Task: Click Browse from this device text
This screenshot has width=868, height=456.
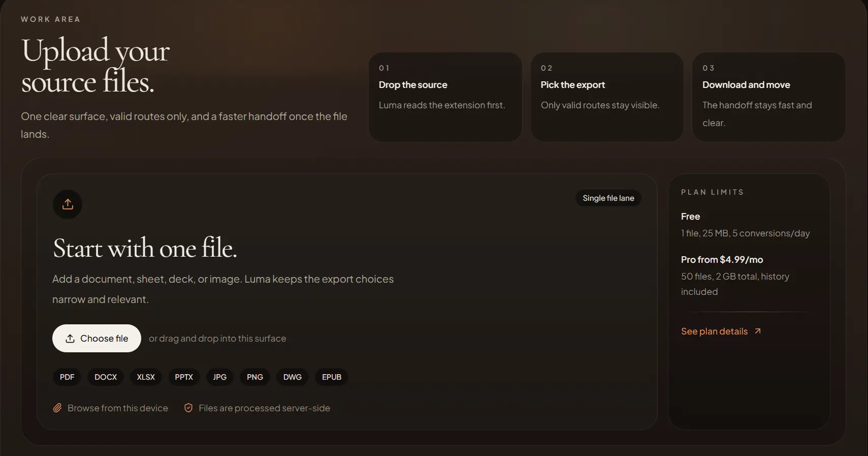Action: [x=118, y=408]
